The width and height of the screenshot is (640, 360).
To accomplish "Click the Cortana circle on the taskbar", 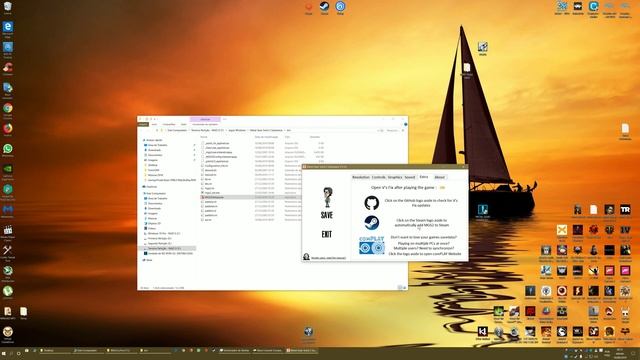I will click(x=19, y=353).
